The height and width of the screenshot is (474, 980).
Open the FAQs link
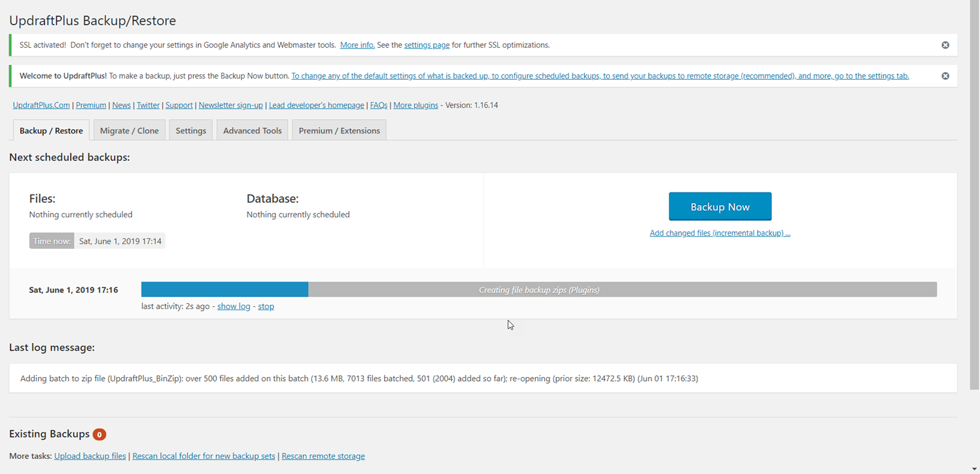379,105
